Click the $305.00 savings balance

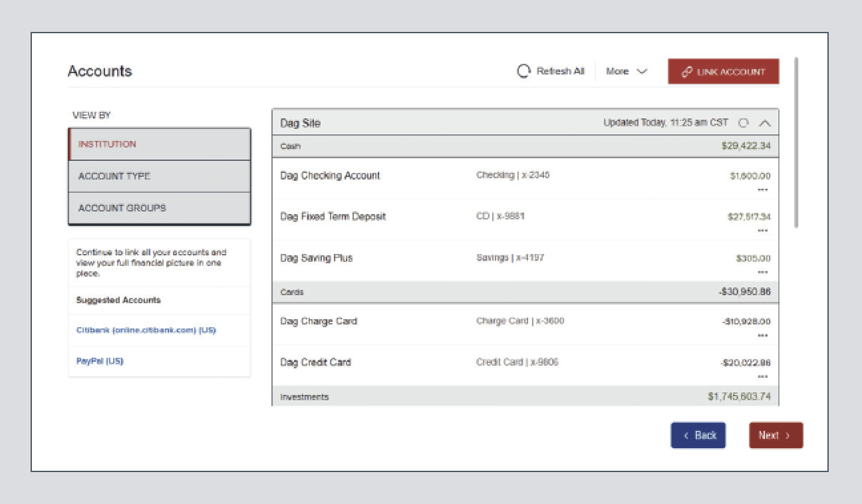(x=754, y=259)
